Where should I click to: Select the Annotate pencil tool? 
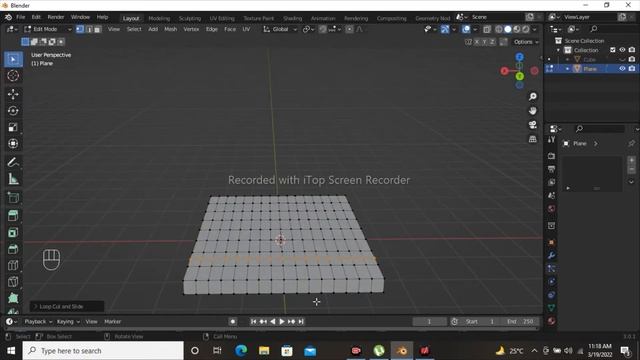tap(13, 162)
